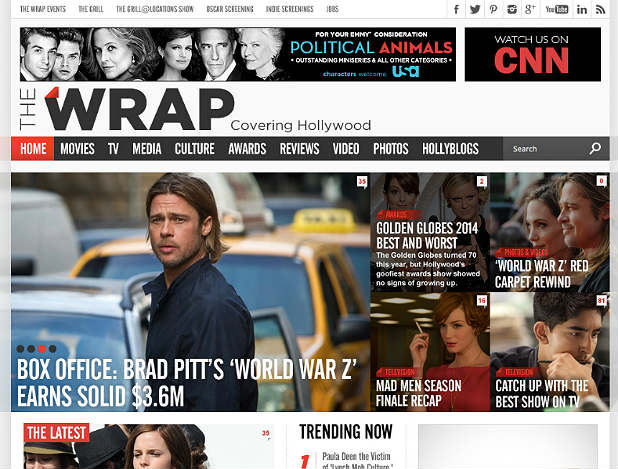Click the Trending Now heading

click(x=346, y=432)
